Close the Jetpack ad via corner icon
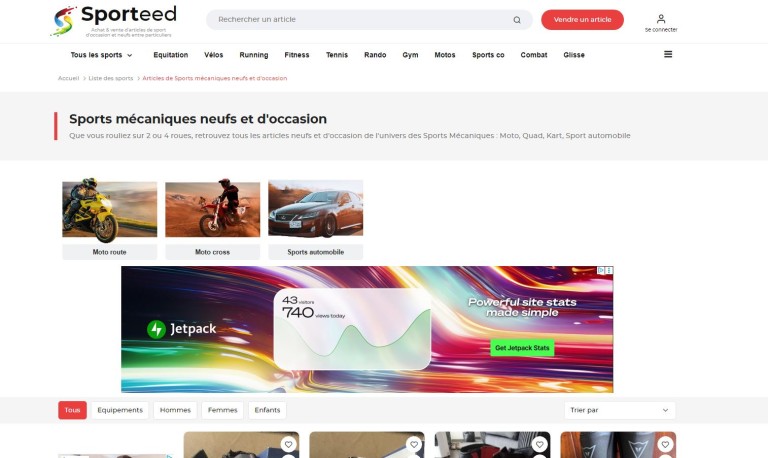 pos(608,270)
